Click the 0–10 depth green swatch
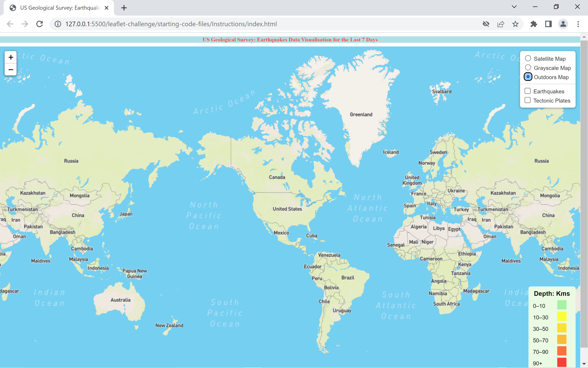The height and width of the screenshot is (368, 588). point(562,305)
